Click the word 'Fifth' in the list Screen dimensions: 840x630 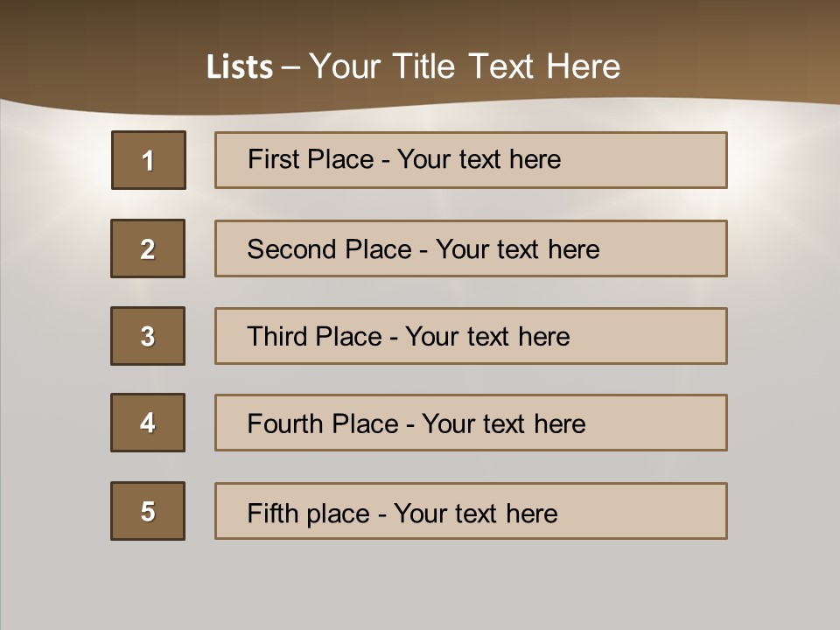point(274,513)
